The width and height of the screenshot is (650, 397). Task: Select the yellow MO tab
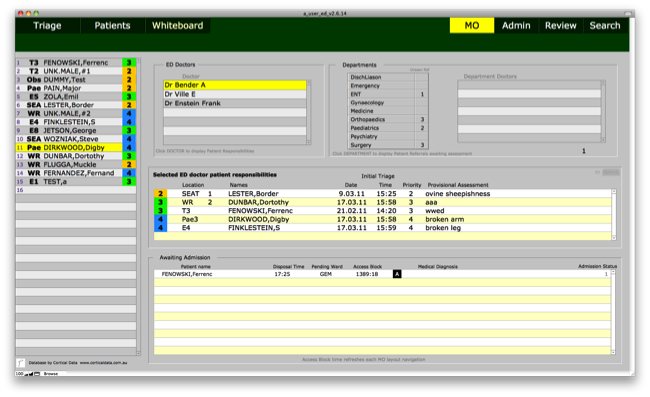(472, 26)
